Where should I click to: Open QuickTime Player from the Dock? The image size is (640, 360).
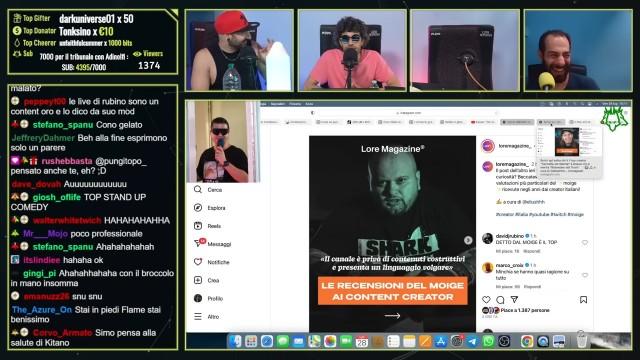542,341
